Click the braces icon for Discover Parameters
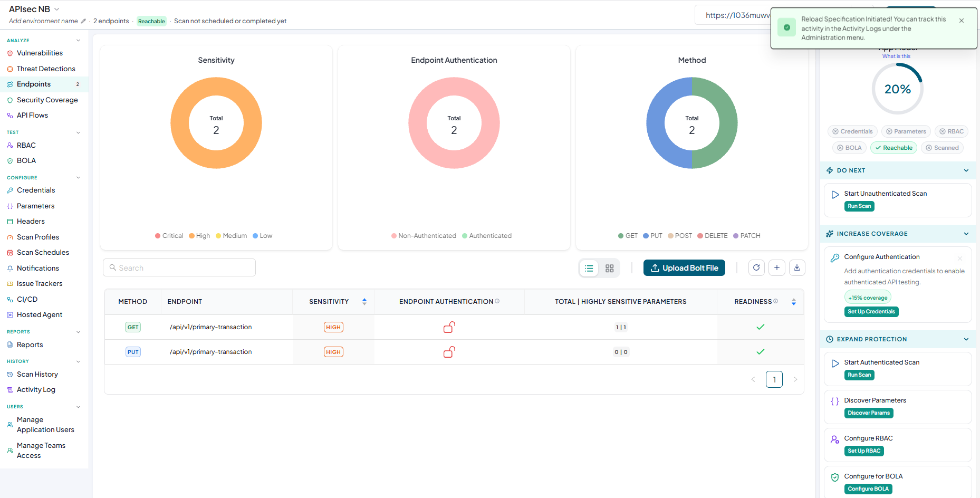Screen dimensions: 980x498 coord(835,401)
